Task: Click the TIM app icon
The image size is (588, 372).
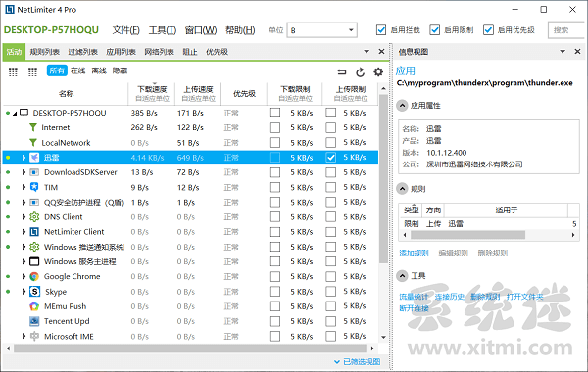Action: 34,187
